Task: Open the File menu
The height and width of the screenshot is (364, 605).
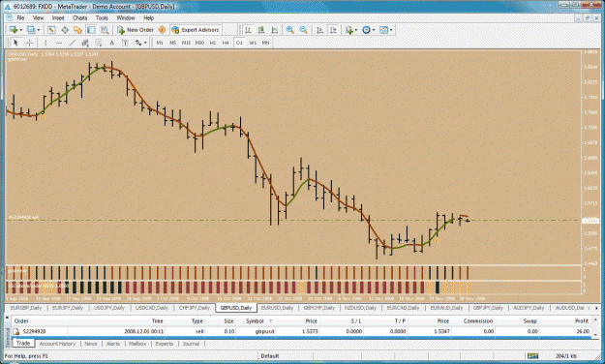Action: (20, 17)
